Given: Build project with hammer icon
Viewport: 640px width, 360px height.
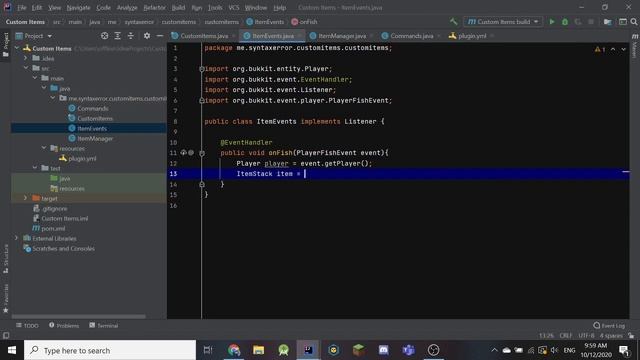Looking at the screenshot, I should (x=453, y=22).
